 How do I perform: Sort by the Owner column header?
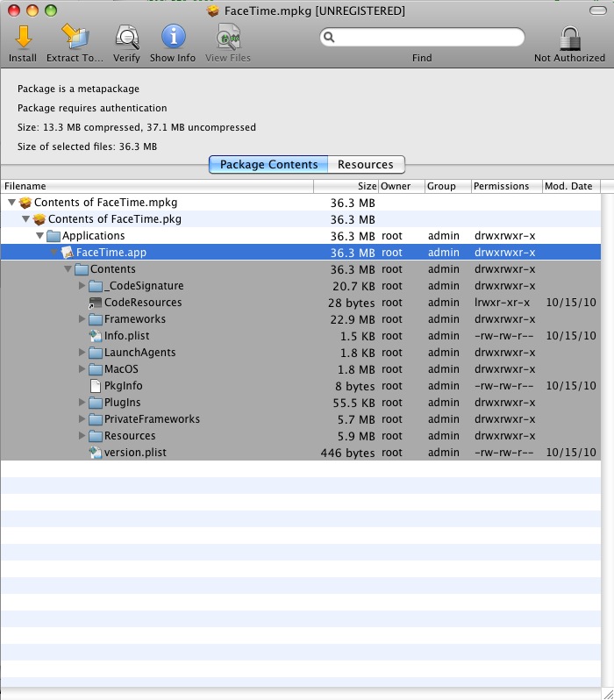(402, 186)
